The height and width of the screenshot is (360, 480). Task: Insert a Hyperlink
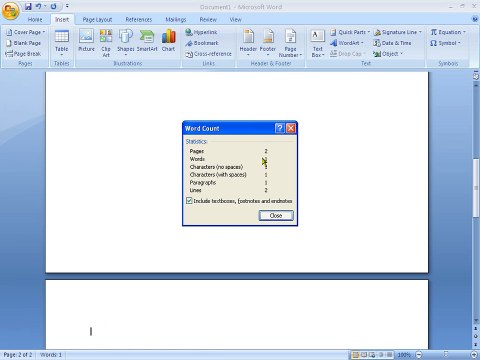(x=201, y=32)
